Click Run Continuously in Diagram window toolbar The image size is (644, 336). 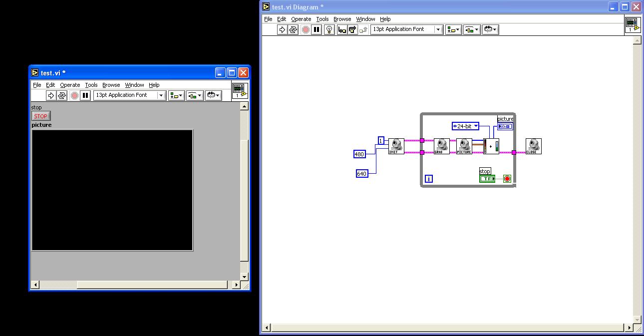[293, 29]
